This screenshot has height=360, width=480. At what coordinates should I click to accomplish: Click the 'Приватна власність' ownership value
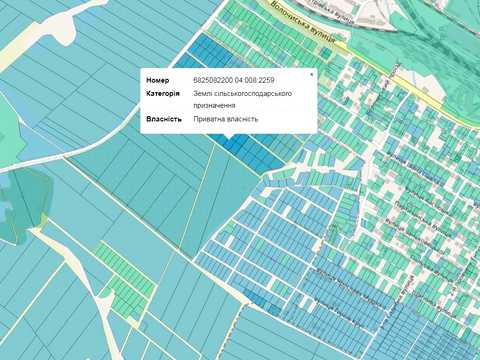pos(226,119)
